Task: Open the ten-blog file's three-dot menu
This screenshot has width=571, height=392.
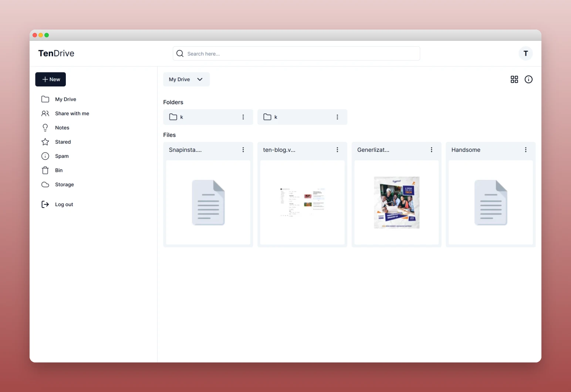Action: point(337,150)
